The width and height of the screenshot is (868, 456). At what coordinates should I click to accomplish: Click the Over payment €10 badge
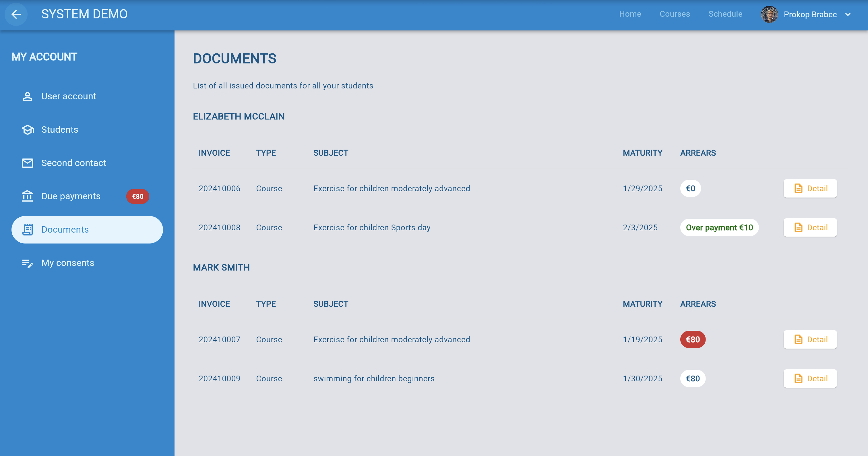pyautogui.click(x=719, y=227)
